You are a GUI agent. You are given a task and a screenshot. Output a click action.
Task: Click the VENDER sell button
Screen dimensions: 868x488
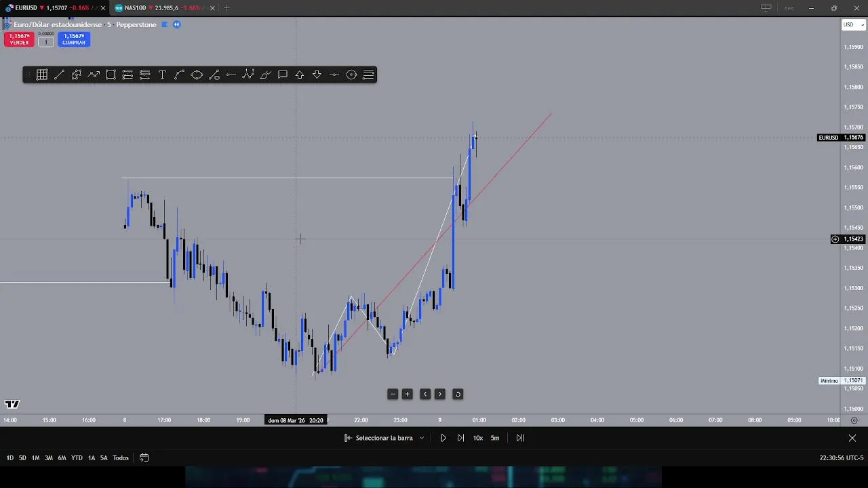point(19,39)
